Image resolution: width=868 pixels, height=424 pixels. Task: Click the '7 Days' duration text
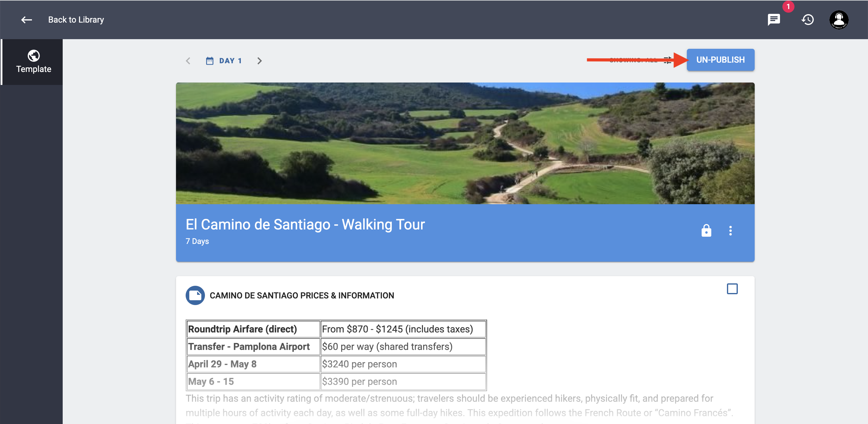pos(197,242)
